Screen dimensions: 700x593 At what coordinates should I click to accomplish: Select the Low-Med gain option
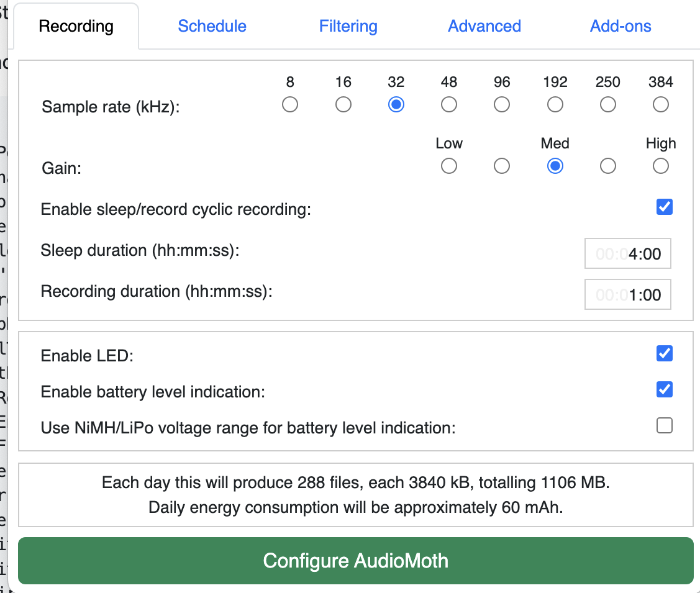(502, 166)
